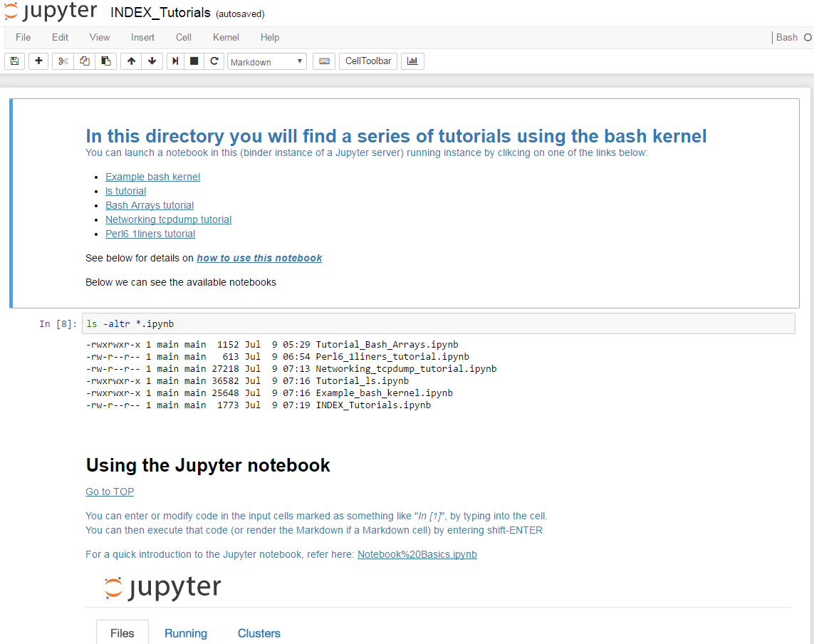This screenshot has width=814, height=644.
Task: Save the notebook
Action: pos(14,61)
